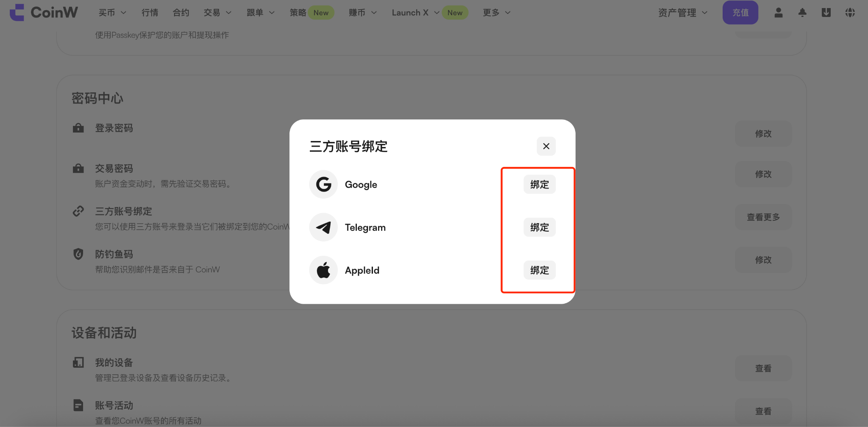The image size is (868, 427).
Task: Click 修改 for 防钓鱼码
Action: (763, 260)
